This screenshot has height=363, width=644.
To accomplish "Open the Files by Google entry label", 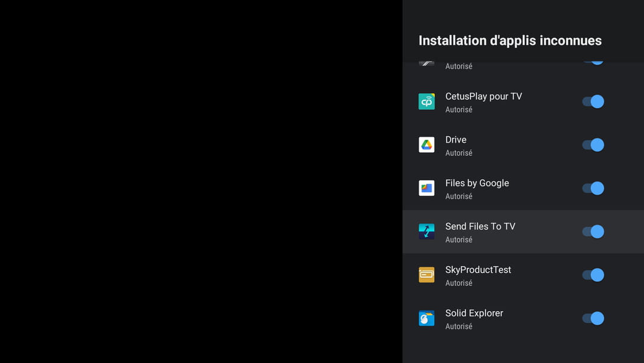I will [x=477, y=183].
